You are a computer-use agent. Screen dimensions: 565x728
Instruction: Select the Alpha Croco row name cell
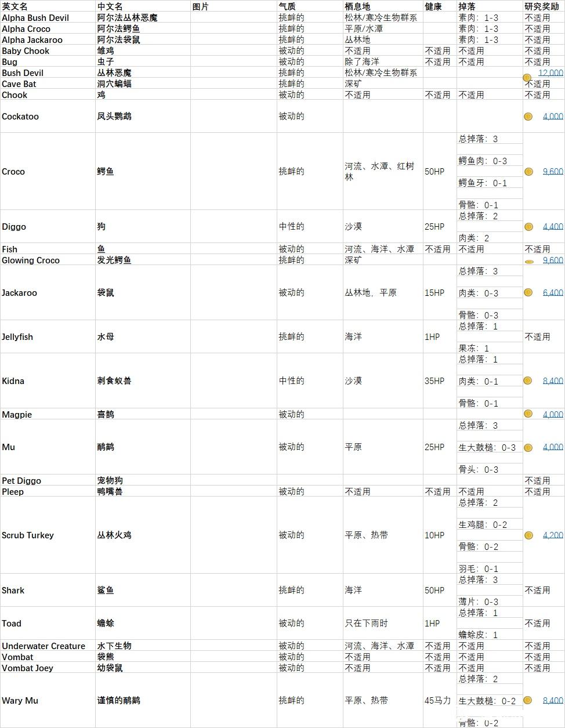point(26,28)
